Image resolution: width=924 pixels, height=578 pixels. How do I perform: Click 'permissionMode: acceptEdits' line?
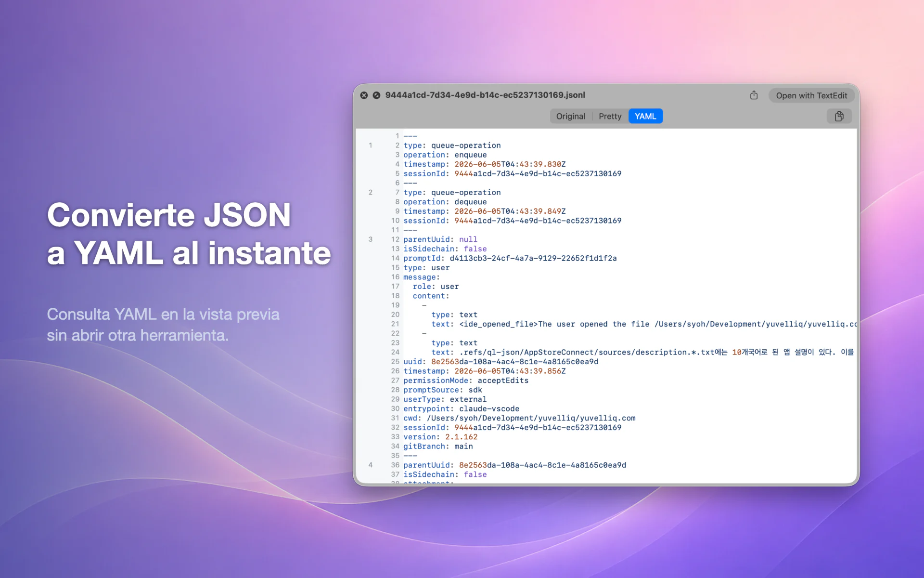(466, 381)
